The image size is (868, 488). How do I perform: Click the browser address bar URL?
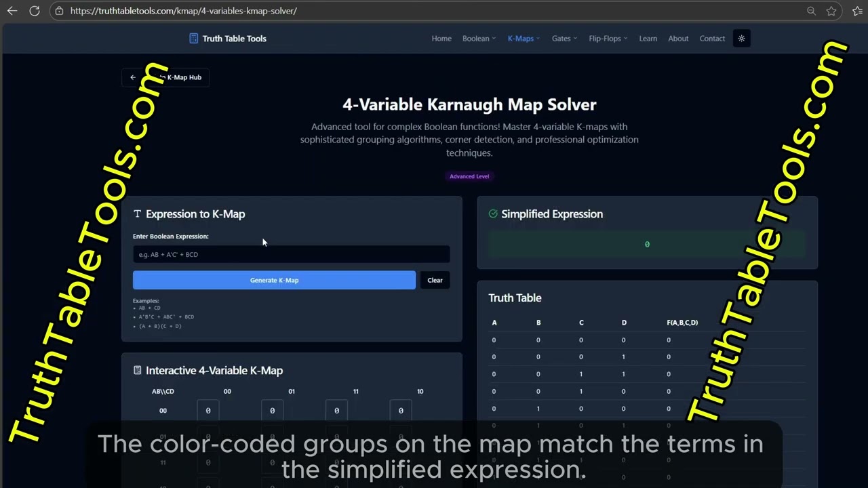(x=184, y=11)
